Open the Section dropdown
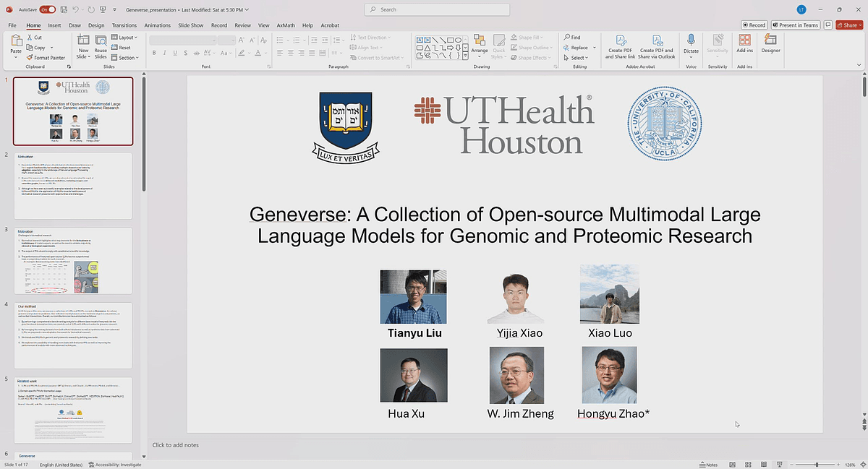The height and width of the screenshot is (469, 868). 126,58
